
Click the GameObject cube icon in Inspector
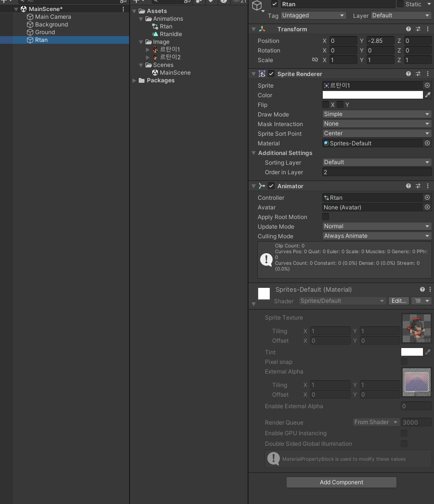(x=257, y=5)
